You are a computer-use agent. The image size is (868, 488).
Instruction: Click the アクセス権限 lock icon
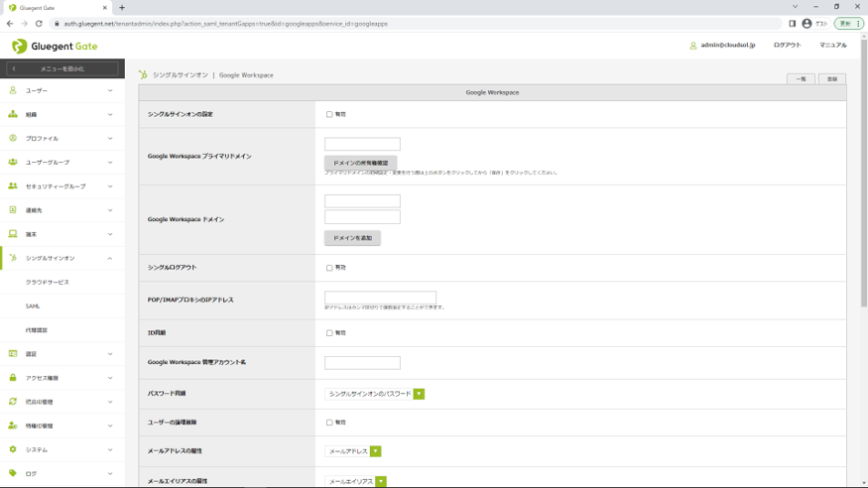click(13, 378)
